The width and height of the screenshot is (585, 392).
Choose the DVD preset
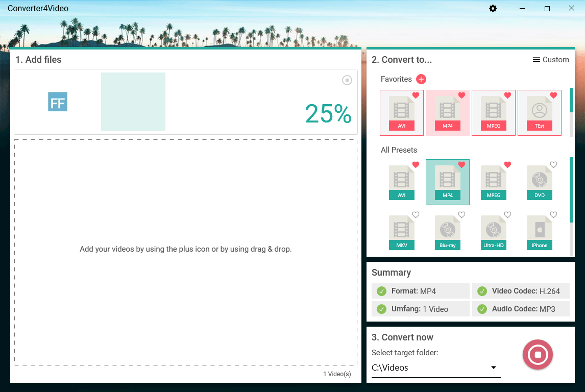pyautogui.click(x=540, y=182)
